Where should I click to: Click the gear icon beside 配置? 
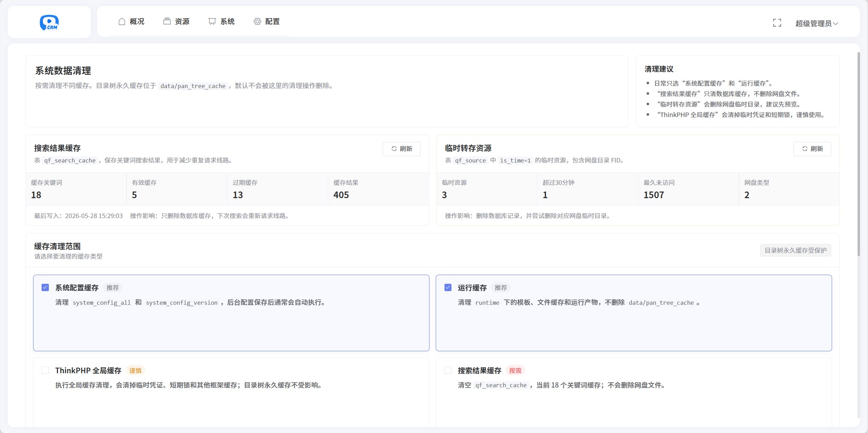point(257,22)
